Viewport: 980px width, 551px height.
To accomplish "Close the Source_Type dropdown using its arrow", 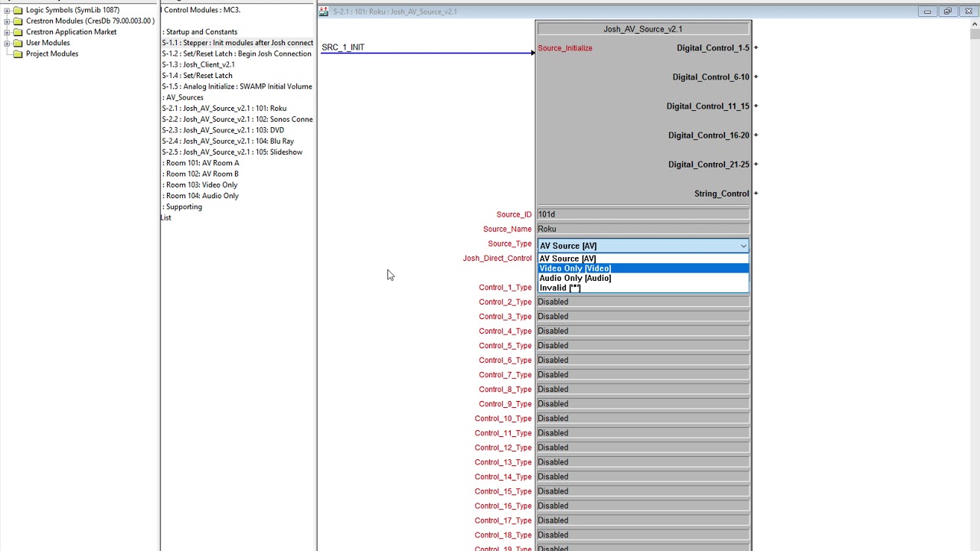I will pyautogui.click(x=743, y=246).
